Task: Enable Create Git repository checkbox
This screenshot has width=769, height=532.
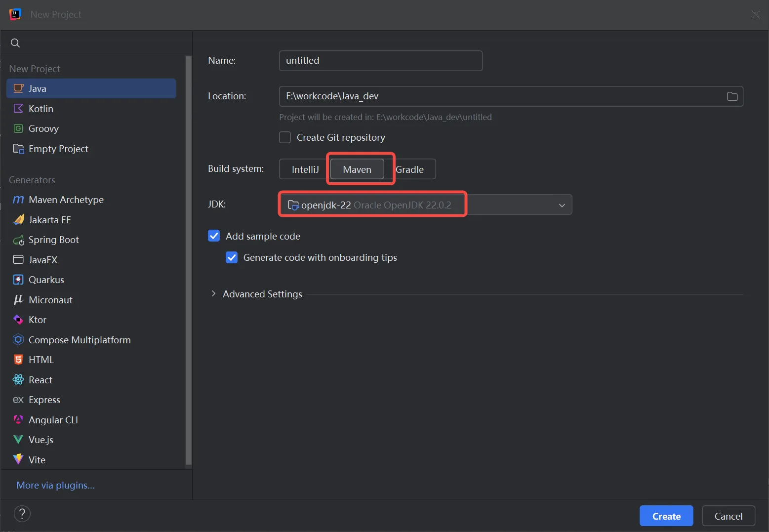Action: pos(285,137)
